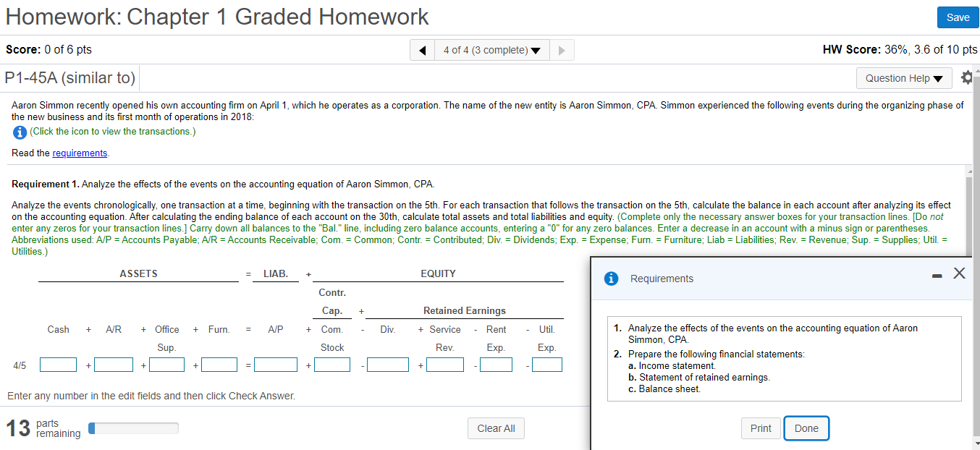Image resolution: width=980 pixels, height=450 pixels.
Task: Click the 'P1-45A (similar to)' label
Action: [69, 78]
